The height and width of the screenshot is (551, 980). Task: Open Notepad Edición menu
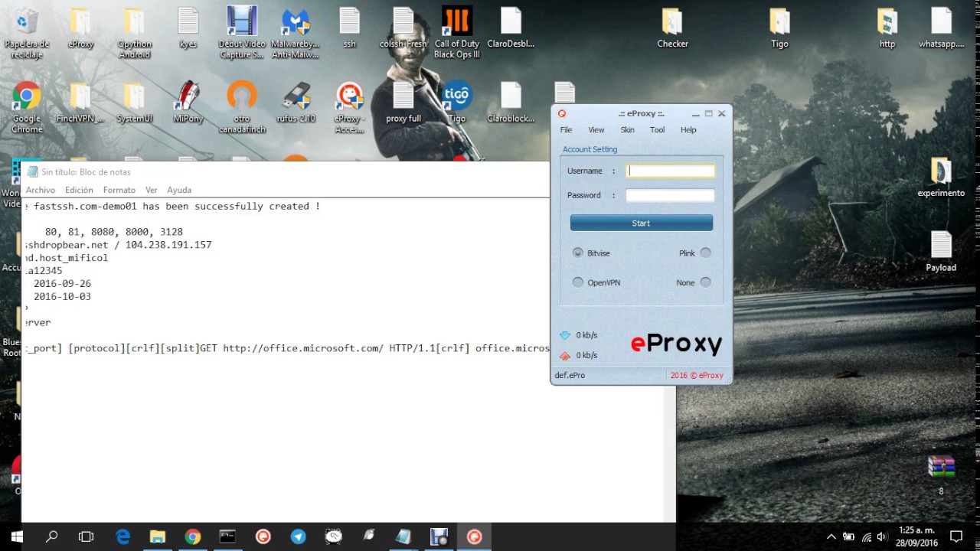pyautogui.click(x=79, y=190)
